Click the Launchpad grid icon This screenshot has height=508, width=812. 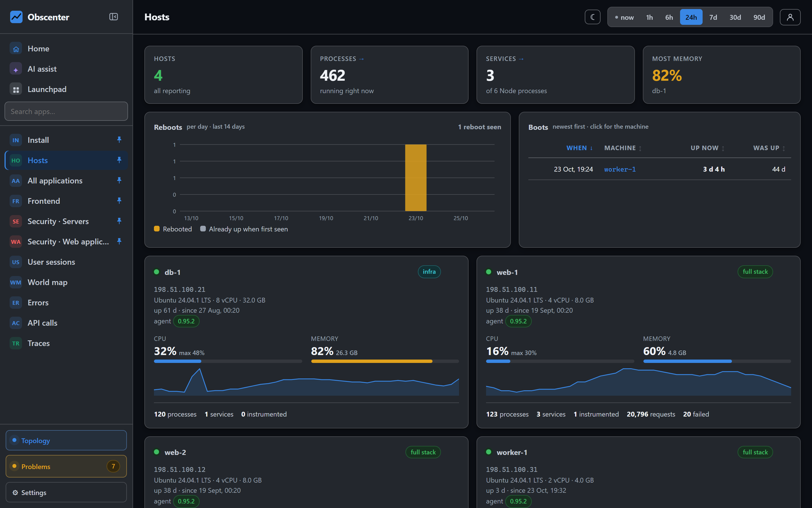16,89
